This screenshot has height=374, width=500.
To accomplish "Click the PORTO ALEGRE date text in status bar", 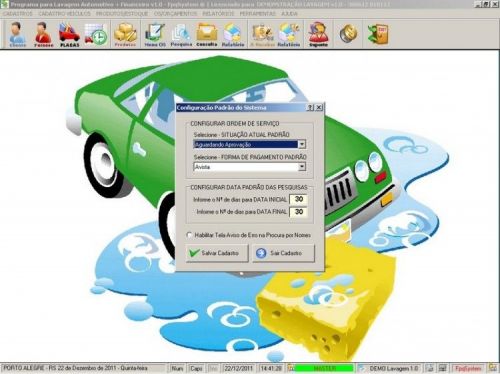I will [x=75, y=368].
